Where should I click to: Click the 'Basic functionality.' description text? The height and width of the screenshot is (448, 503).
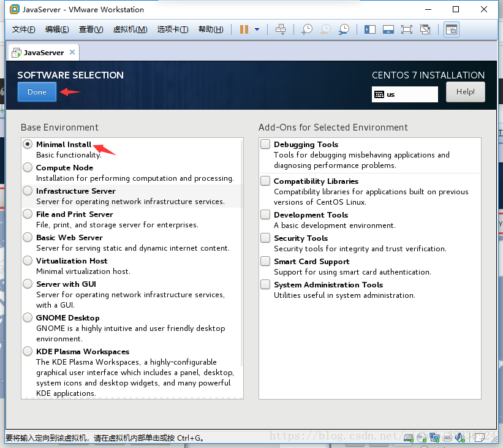69,155
